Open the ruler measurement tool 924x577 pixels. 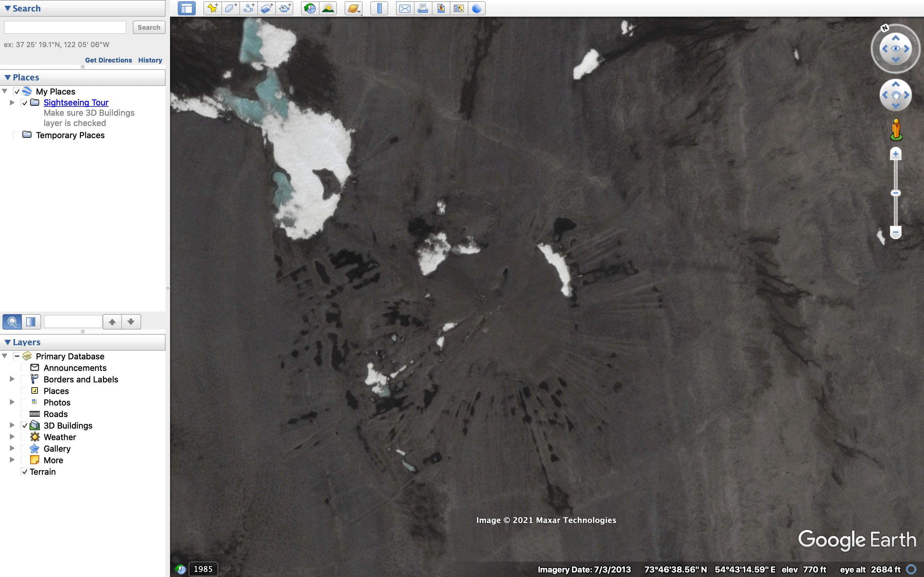[x=379, y=8]
